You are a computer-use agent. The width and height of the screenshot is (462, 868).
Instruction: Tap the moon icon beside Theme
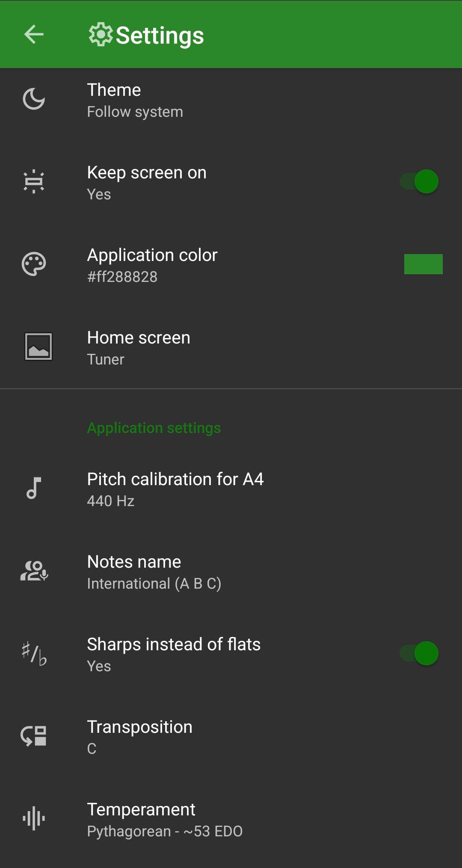pyautogui.click(x=34, y=99)
